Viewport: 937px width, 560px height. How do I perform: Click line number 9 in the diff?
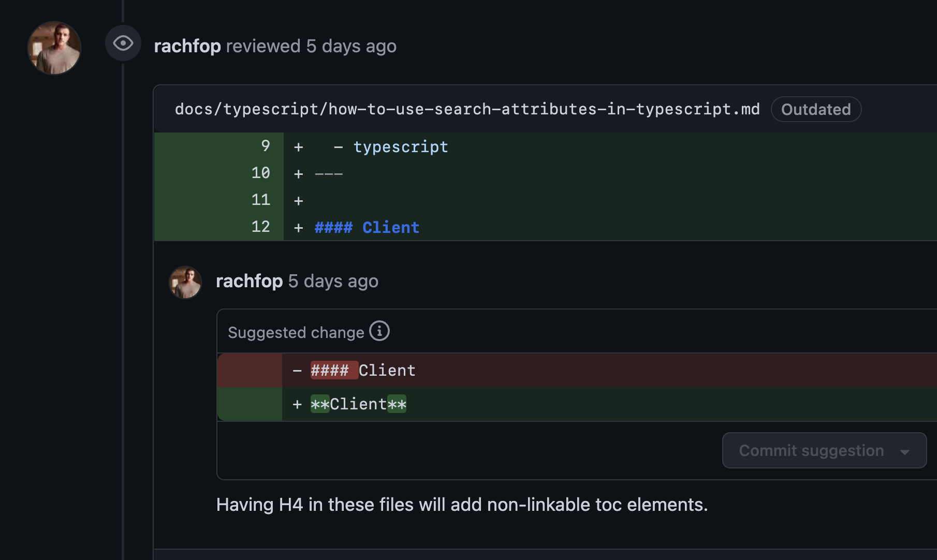[x=265, y=146]
